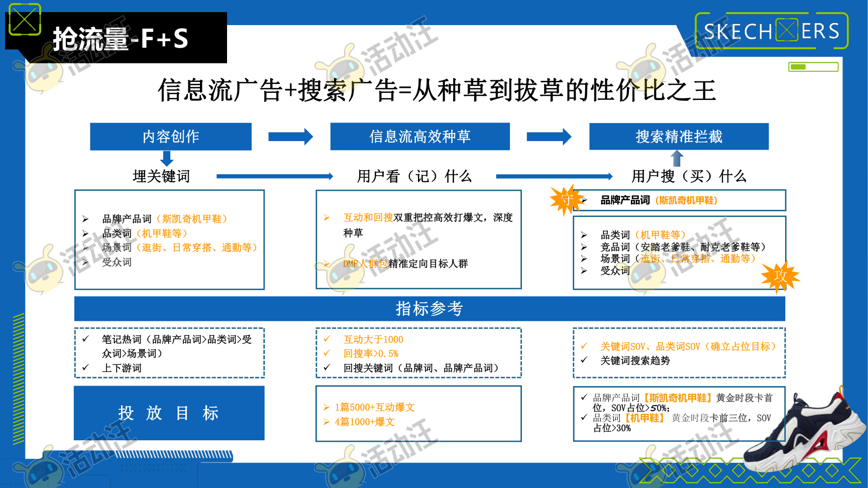Click the 指标参考 banner

(x=429, y=308)
